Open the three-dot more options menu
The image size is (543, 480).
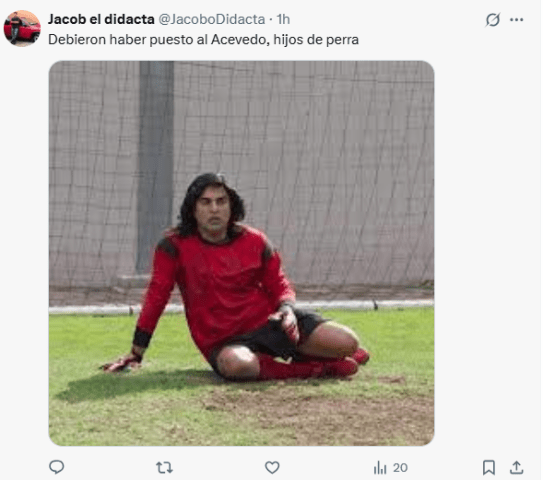516,20
